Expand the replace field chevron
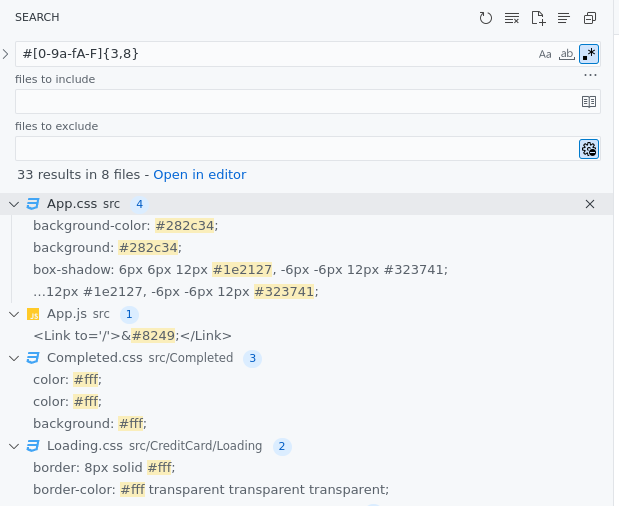 point(6,54)
